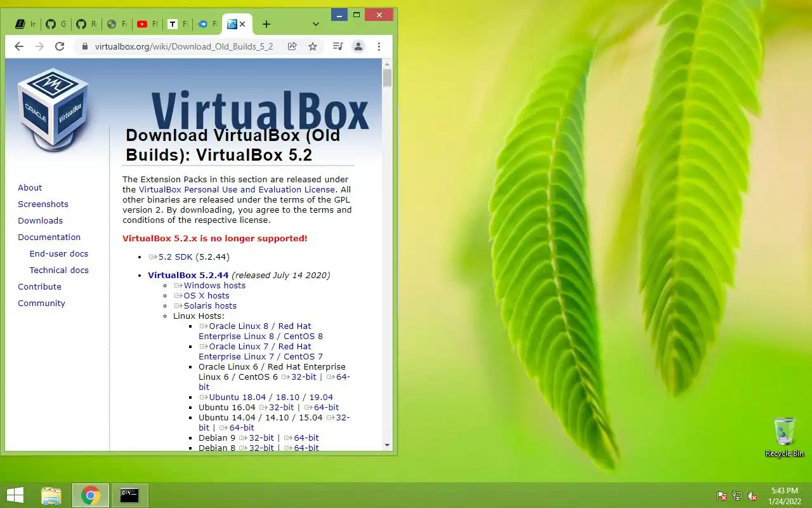Expand the tab search chevron

316,24
